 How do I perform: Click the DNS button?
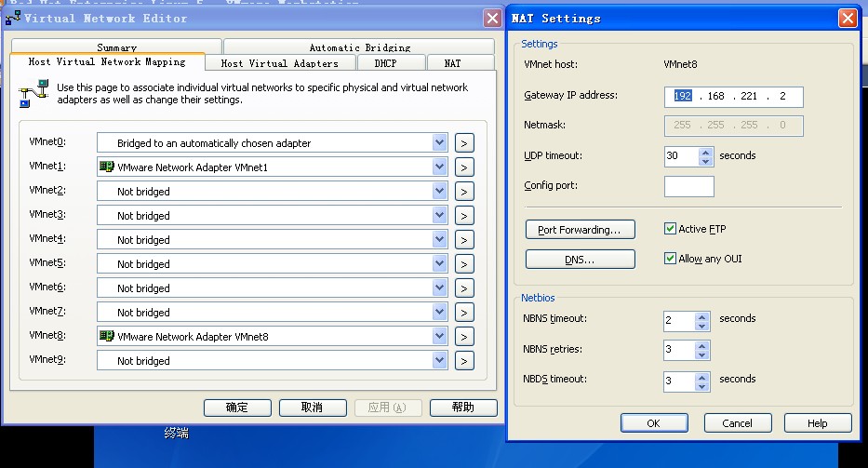click(x=580, y=260)
